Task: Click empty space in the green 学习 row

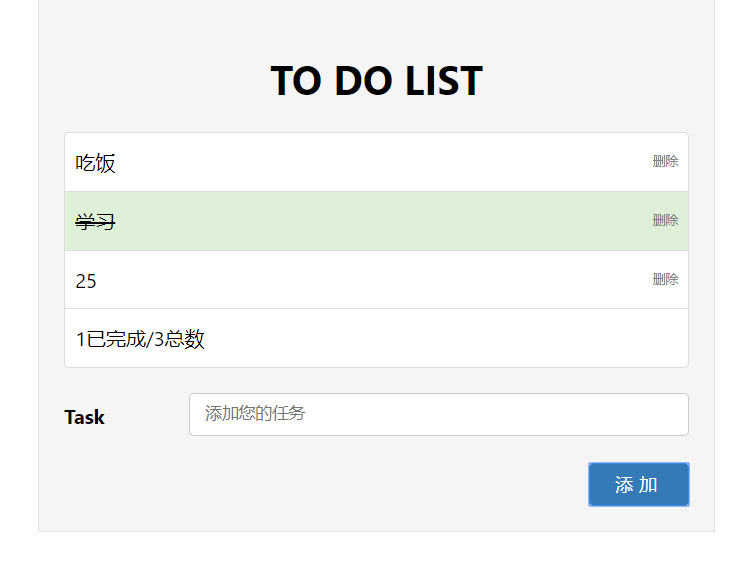Action: [380, 221]
